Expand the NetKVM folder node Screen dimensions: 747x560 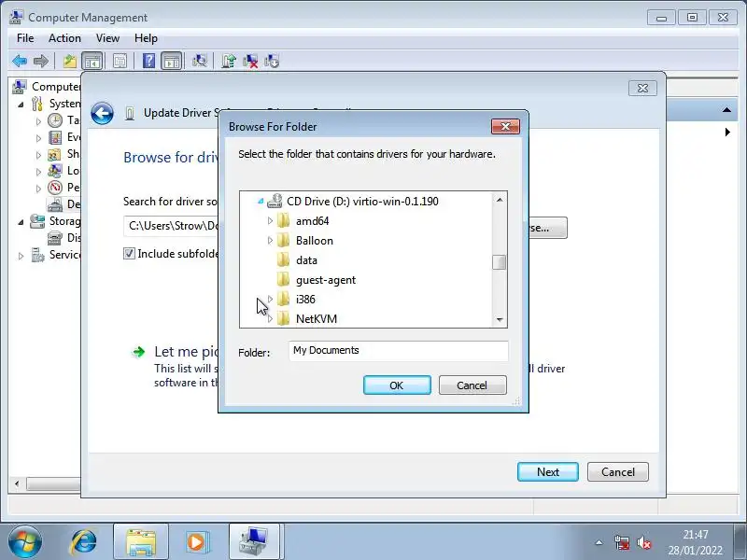(x=270, y=318)
